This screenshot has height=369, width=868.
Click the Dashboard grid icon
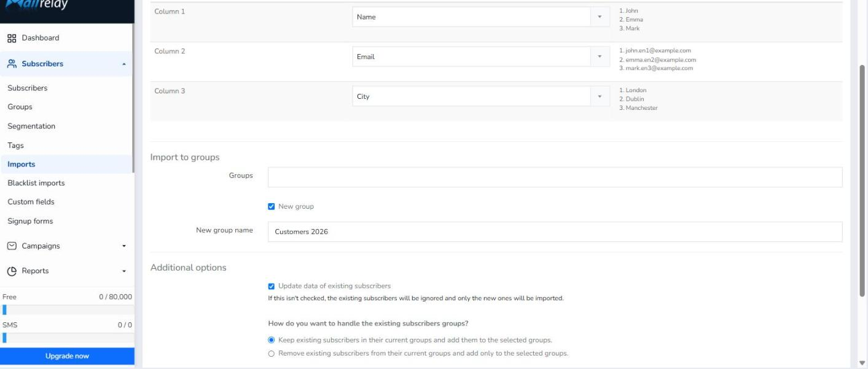point(12,38)
